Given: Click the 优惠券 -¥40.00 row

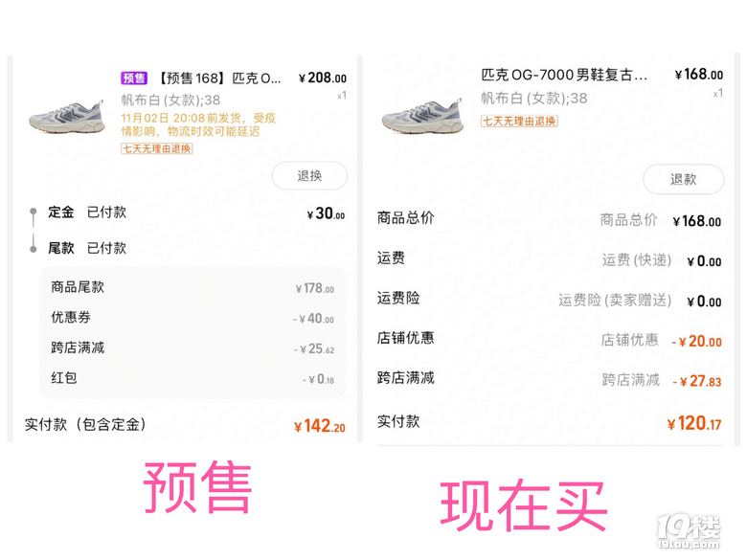Looking at the screenshot, I should pyautogui.click(x=192, y=318).
